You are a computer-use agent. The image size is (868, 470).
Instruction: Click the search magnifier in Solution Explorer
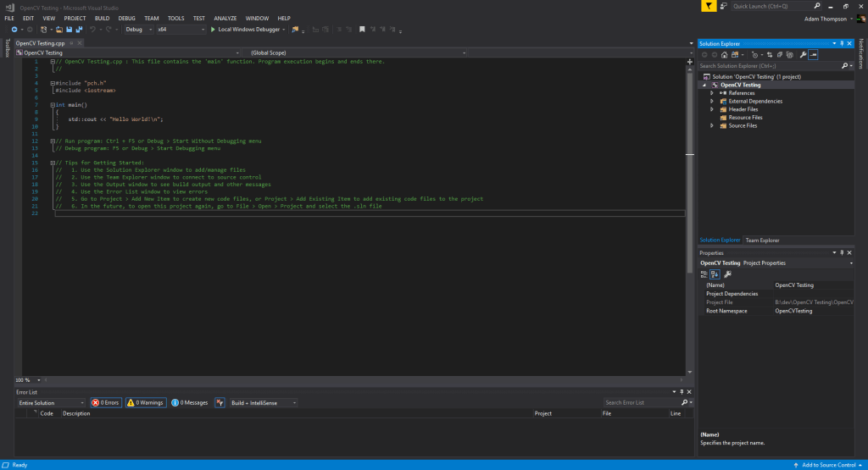pyautogui.click(x=845, y=66)
